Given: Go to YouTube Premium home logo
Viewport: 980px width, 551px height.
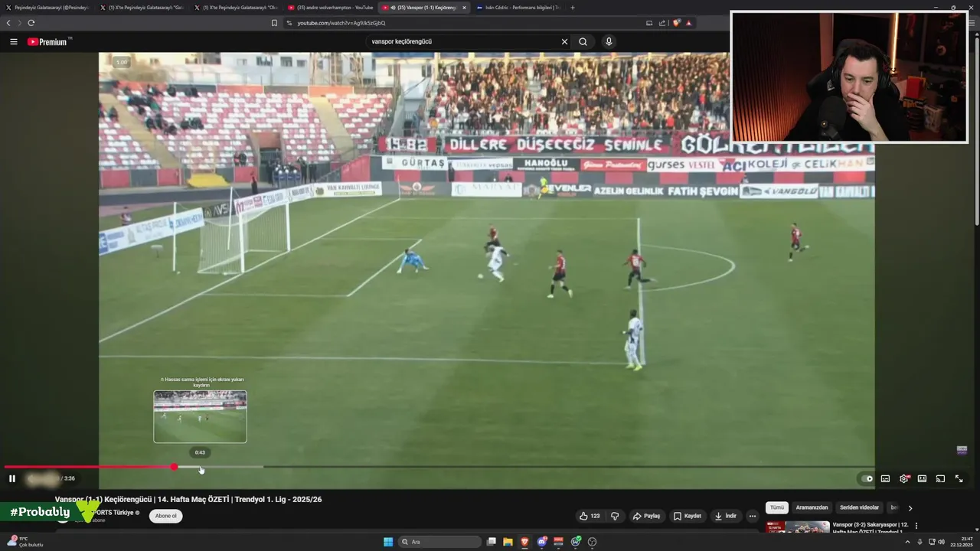Looking at the screenshot, I should [x=47, y=42].
